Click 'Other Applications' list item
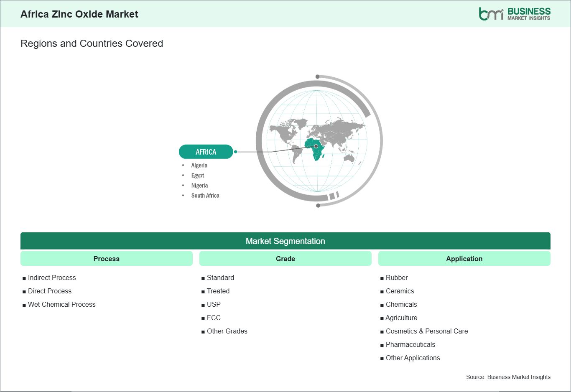Image resolution: width=571 pixels, height=392 pixels. [413, 358]
